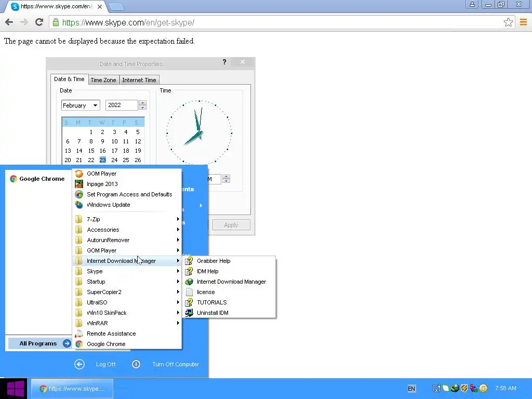Click the EN language indicator

coord(411,389)
